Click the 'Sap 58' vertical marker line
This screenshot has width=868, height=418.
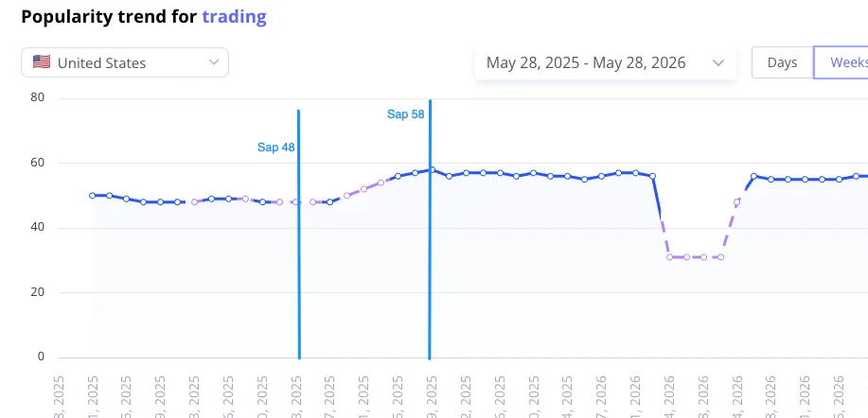430,229
